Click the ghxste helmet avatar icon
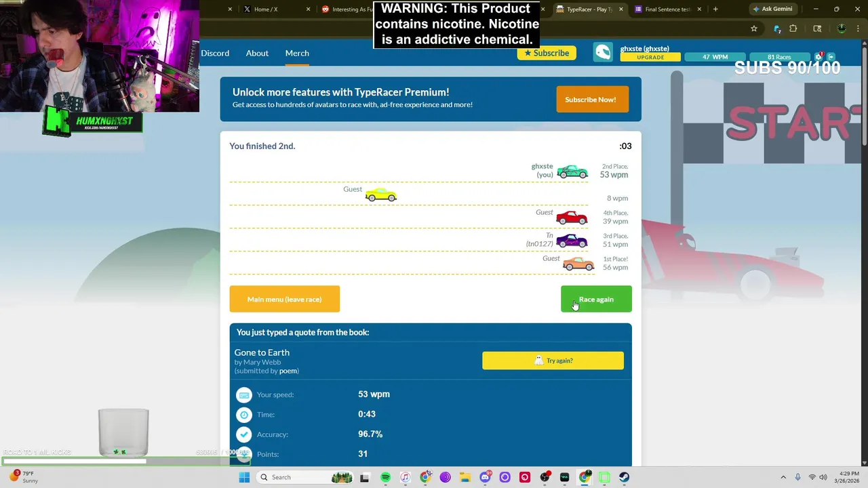This screenshot has width=868, height=488. click(x=603, y=53)
